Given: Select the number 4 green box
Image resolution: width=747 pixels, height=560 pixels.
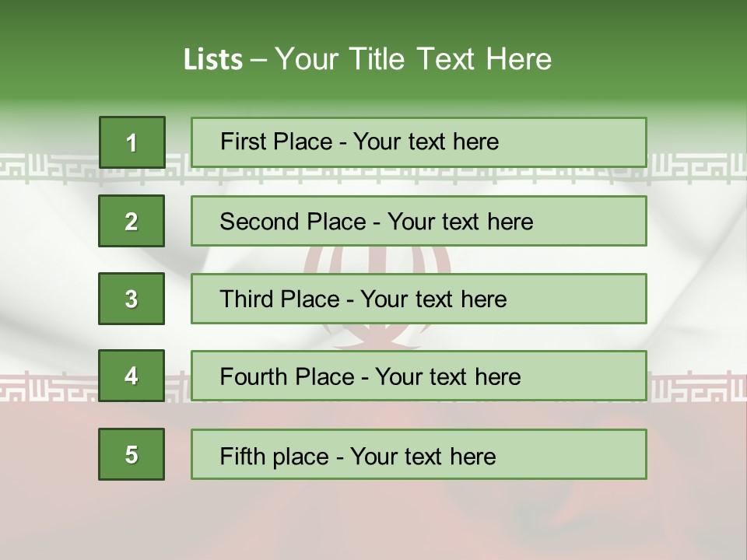Looking at the screenshot, I should click(x=132, y=376).
